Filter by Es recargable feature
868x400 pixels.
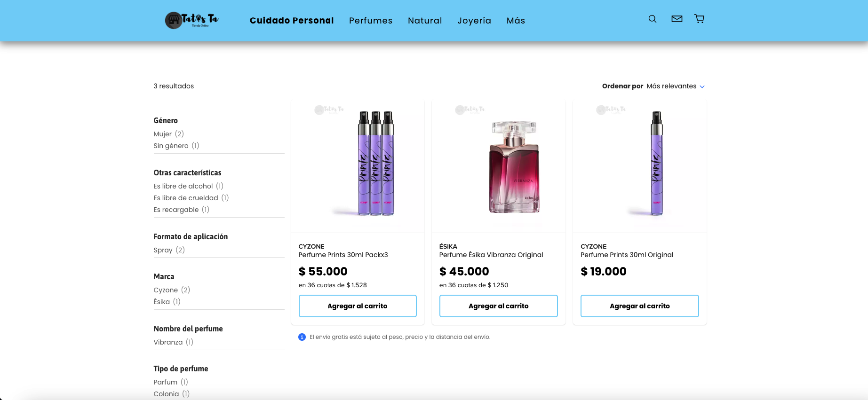pyautogui.click(x=176, y=210)
